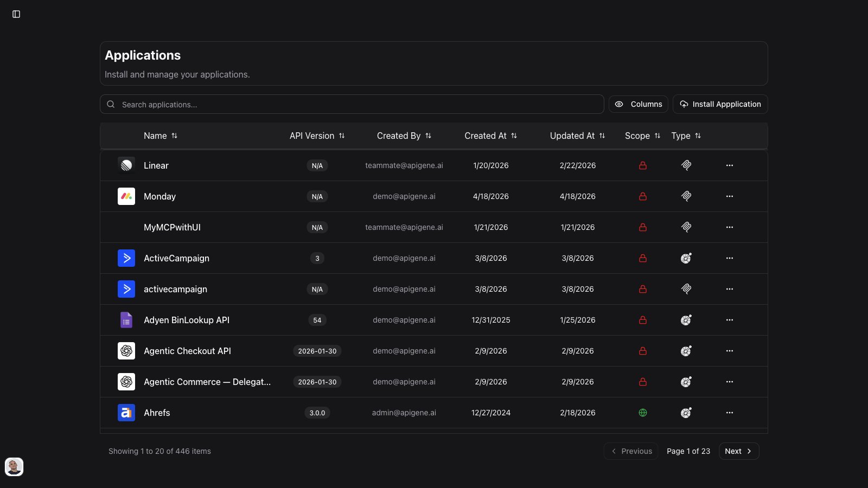Sort the table by Name

pos(161,136)
